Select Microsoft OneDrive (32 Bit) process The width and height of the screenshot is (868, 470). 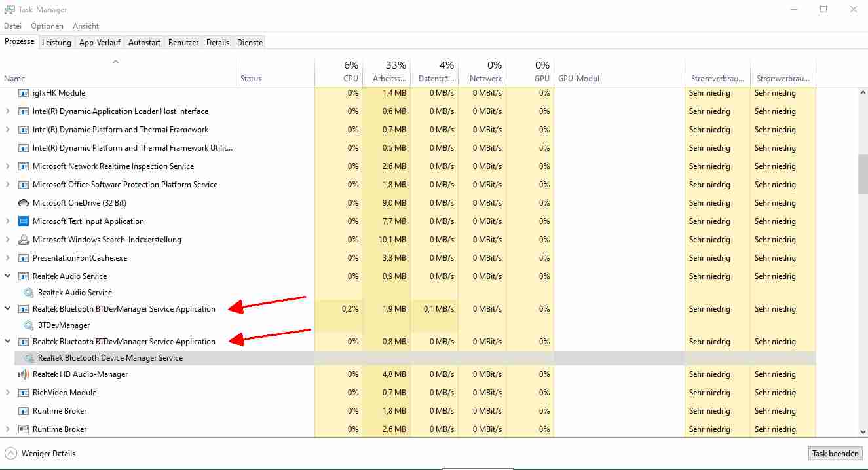coord(408,203)
